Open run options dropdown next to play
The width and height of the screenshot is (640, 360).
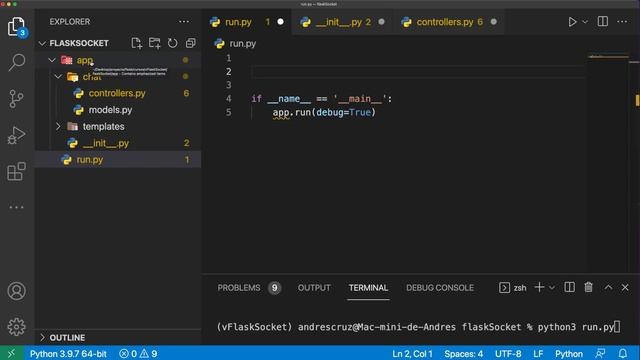click(x=584, y=22)
